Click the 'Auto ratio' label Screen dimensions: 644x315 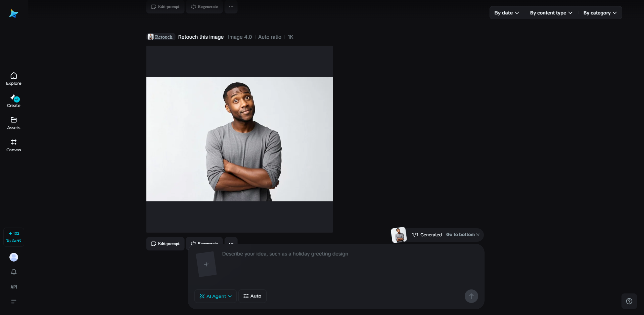(x=270, y=37)
